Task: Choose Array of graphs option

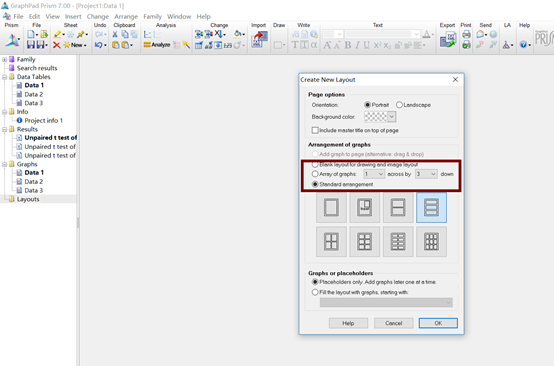Action: 315,174
